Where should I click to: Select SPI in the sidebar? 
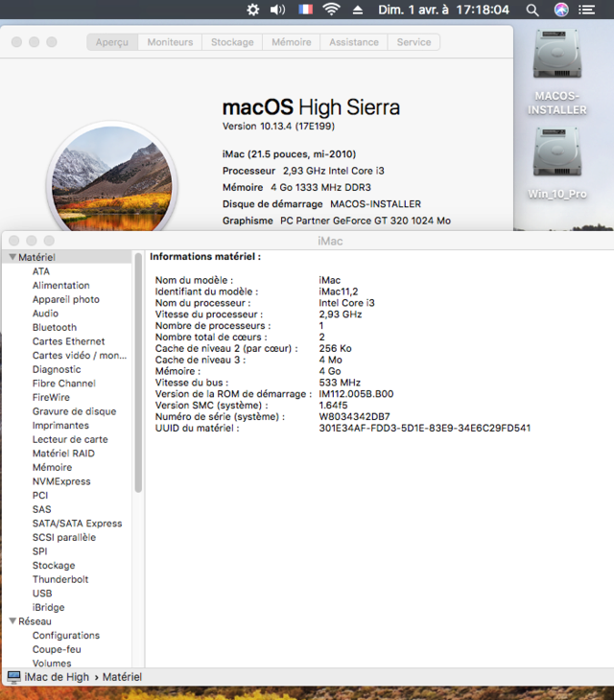tap(39, 551)
